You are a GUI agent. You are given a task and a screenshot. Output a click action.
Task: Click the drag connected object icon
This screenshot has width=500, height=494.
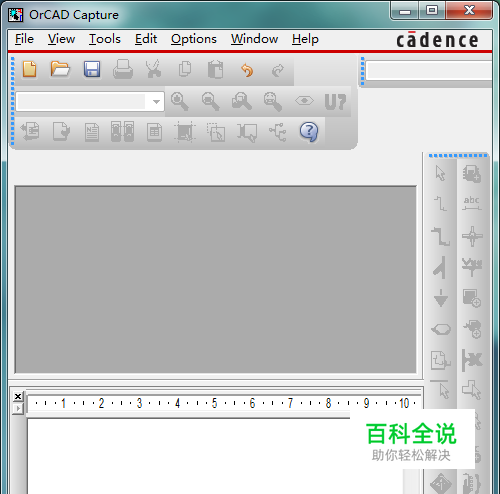click(247, 132)
